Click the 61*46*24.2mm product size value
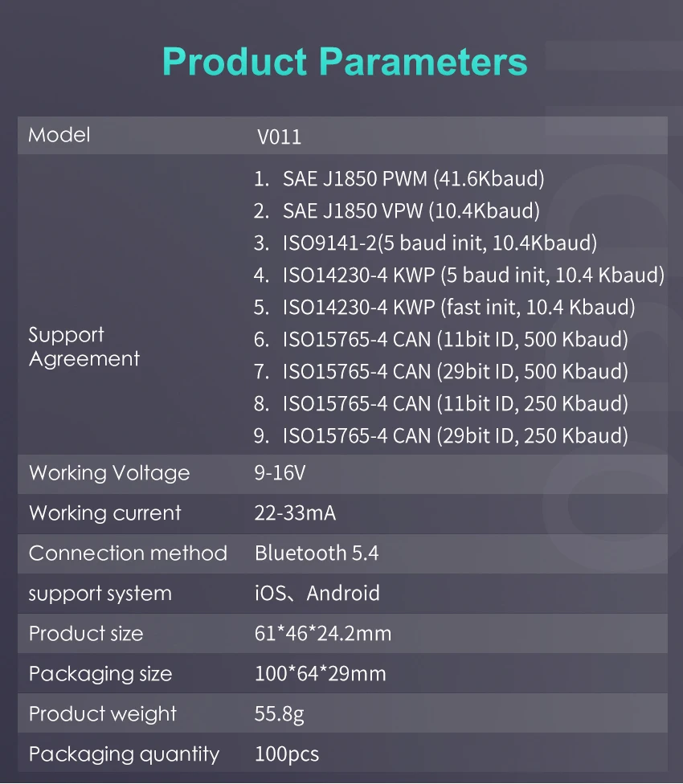The image size is (683, 784). pyautogui.click(x=322, y=634)
